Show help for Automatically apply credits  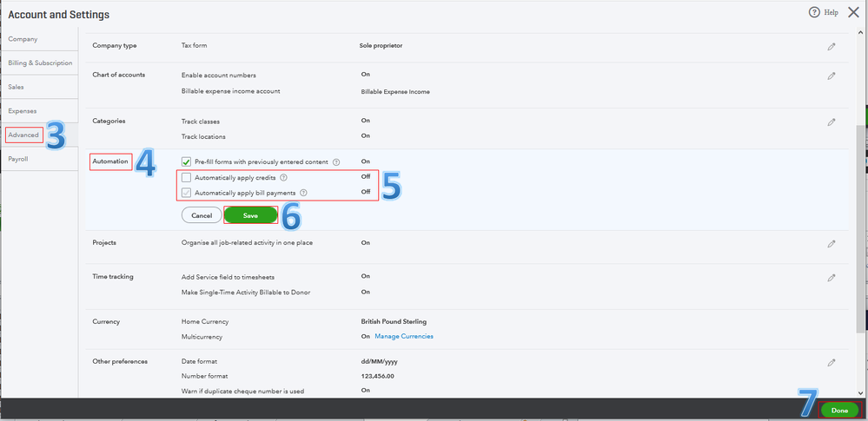[x=284, y=178]
